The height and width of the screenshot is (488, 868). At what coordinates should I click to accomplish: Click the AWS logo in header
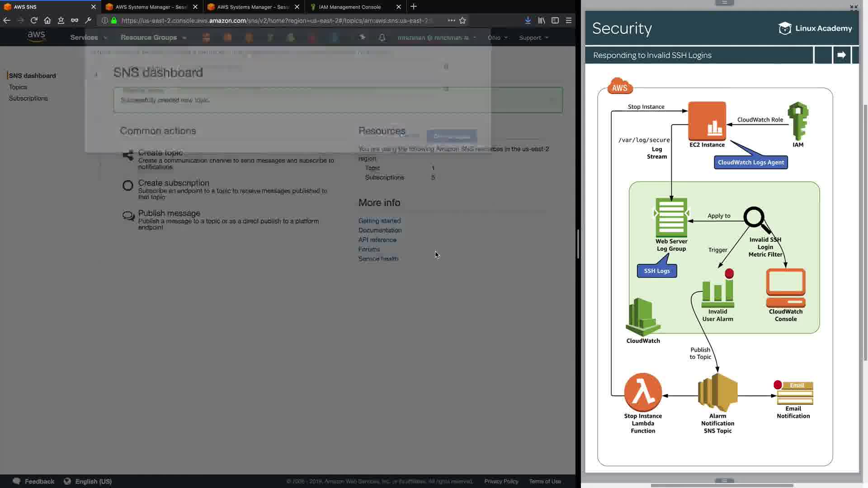tap(36, 37)
